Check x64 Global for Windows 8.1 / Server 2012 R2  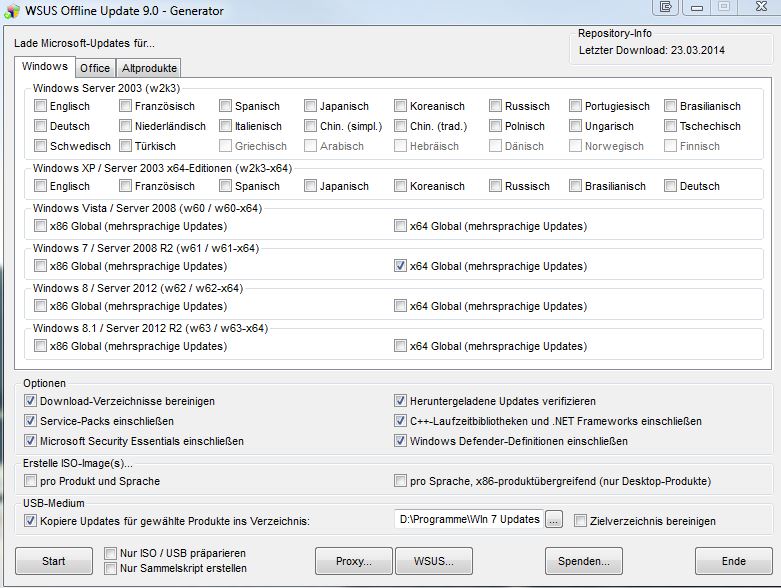pyautogui.click(x=400, y=346)
